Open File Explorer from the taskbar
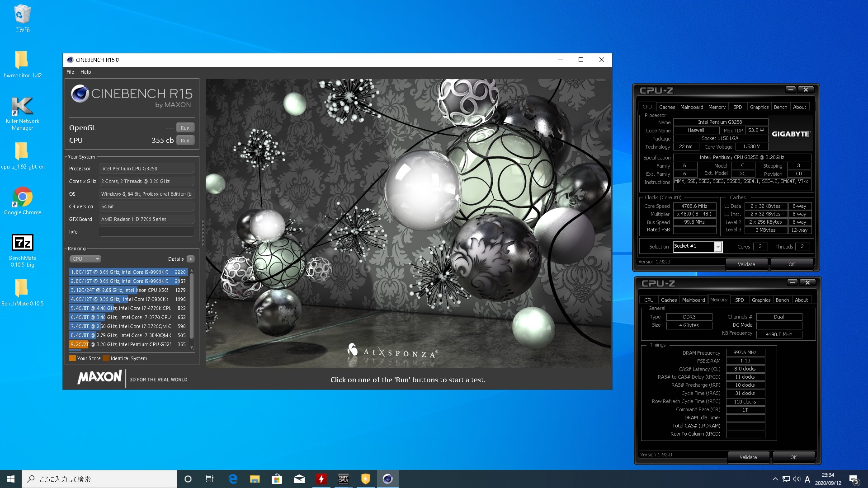The width and height of the screenshot is (868, 488). click(x=255, y=479)
